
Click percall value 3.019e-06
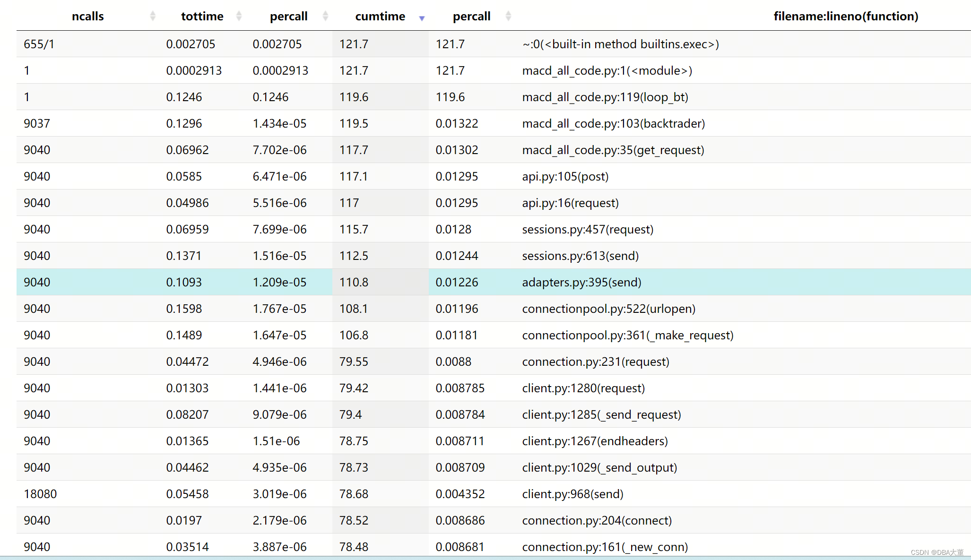279,494
